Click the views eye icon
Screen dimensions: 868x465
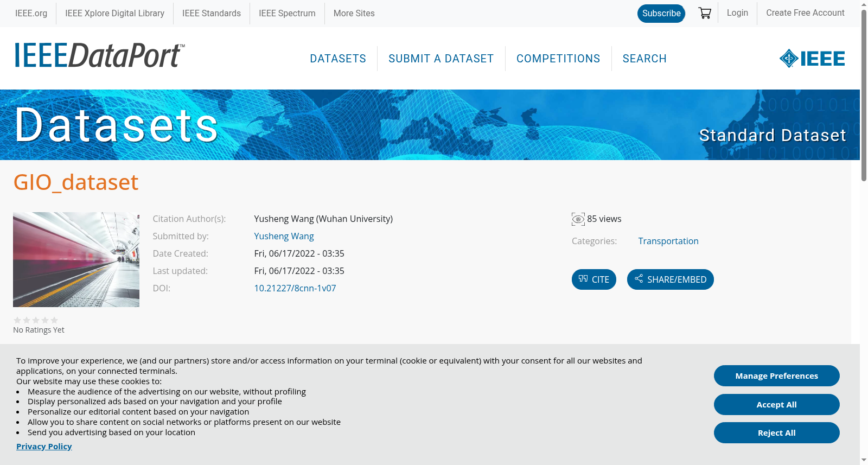click(578, 219)
